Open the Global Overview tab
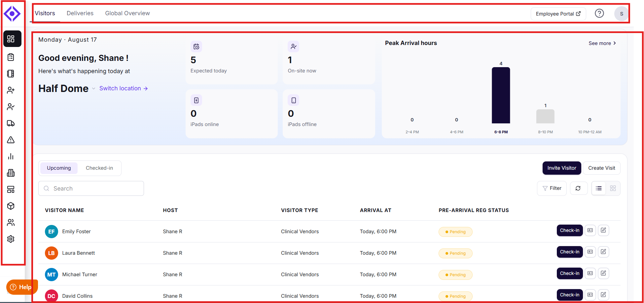644x303 pixels. (127, 13)
